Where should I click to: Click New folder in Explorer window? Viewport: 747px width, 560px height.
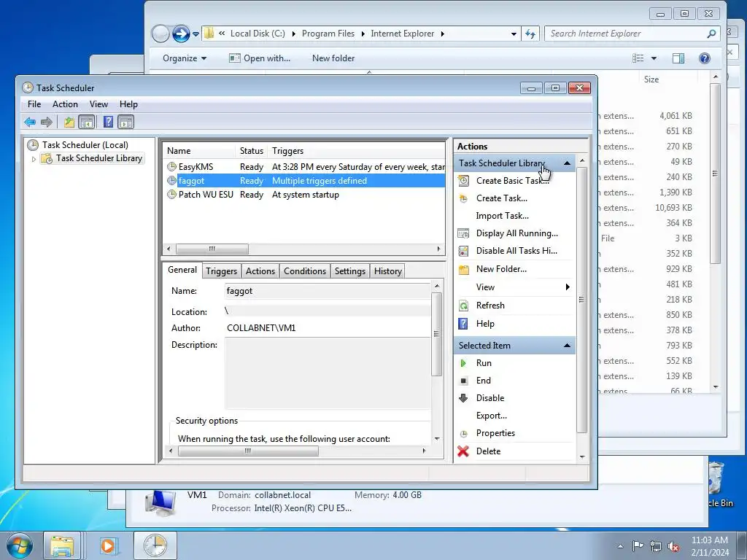[333, 58]
